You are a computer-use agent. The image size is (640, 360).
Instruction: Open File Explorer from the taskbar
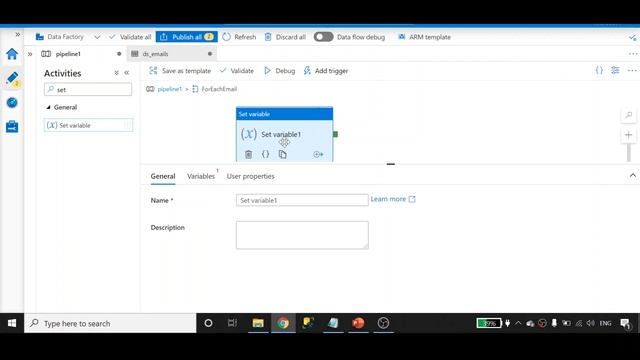pyautogui.click(x=258, y=323)
